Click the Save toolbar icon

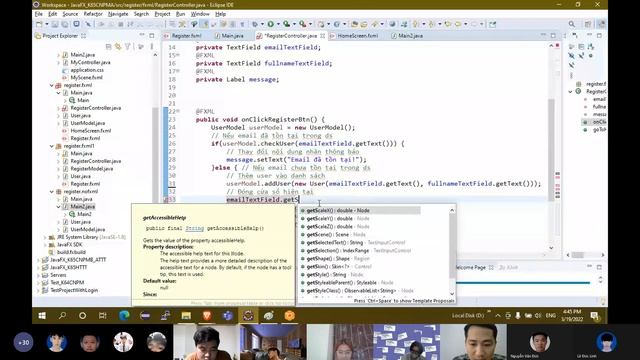point(55,24)
